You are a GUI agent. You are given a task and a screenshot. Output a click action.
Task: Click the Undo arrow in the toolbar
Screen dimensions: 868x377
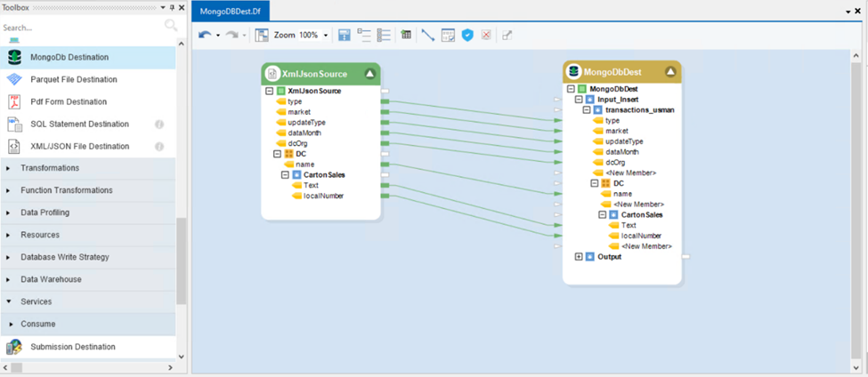(x=204, y=36)
